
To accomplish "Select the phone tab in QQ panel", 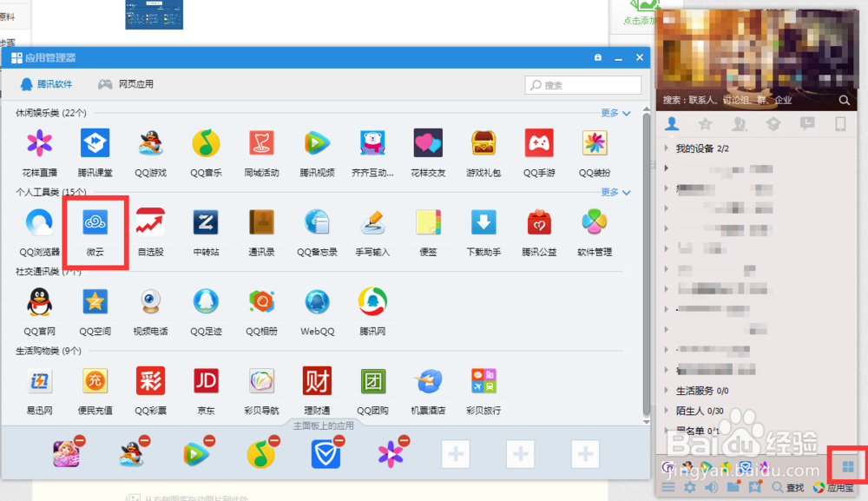I will [840, 124].
